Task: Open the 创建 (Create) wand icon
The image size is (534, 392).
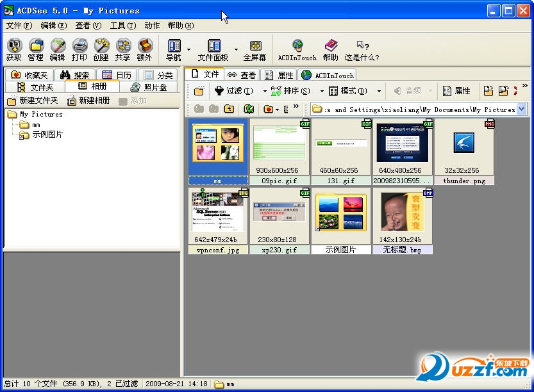Action: coord(101,46)
